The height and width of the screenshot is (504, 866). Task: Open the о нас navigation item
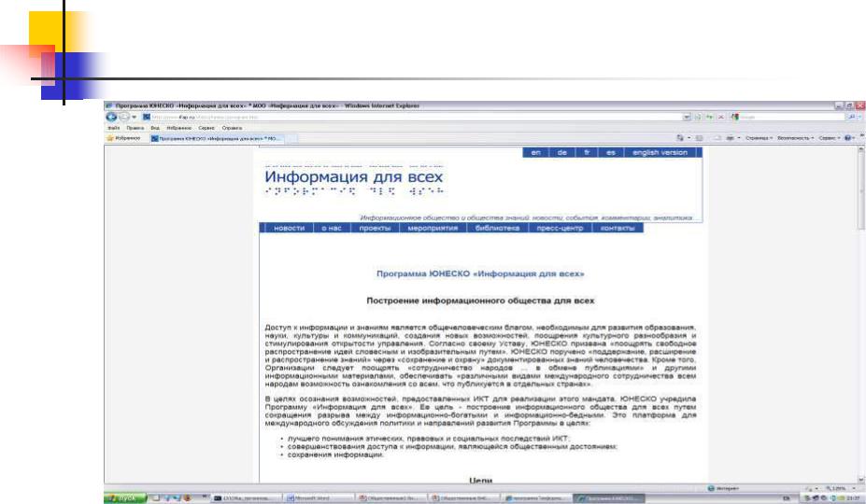(x=332, y=228)
